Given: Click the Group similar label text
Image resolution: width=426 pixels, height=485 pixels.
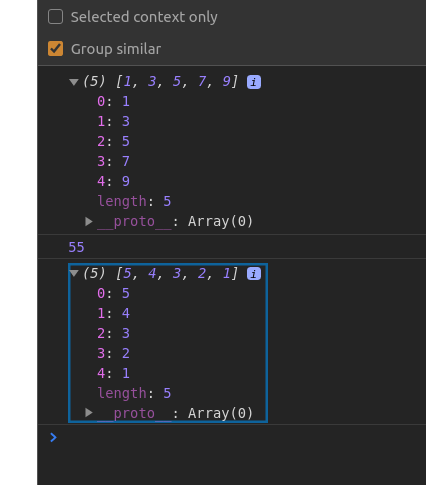Looking at the screenshot, I should 116,49.
